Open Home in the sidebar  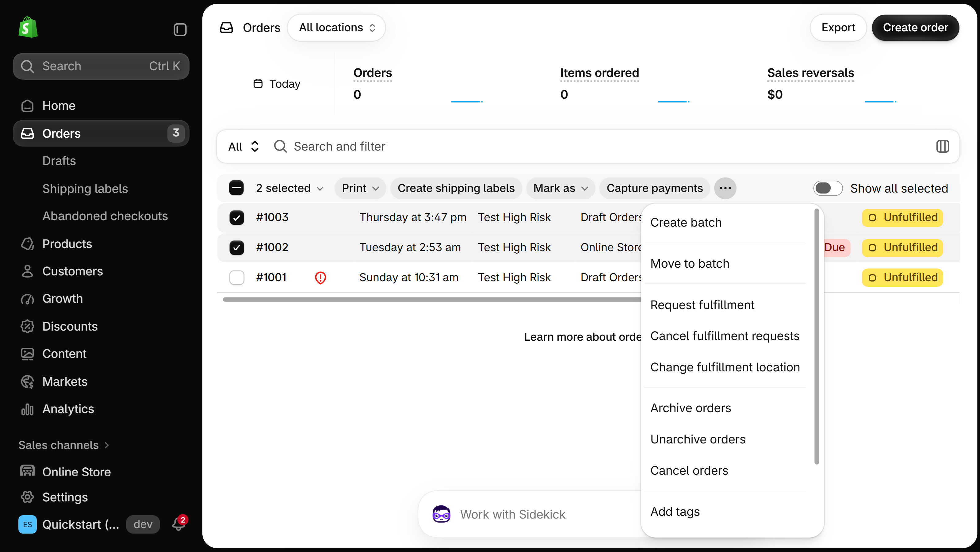click(101, 105)
